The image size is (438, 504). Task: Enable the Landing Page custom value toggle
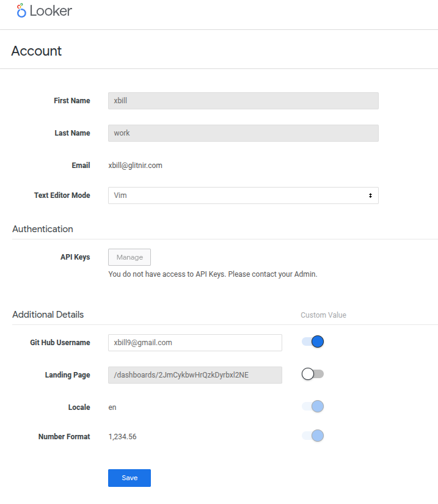point(313,374)
